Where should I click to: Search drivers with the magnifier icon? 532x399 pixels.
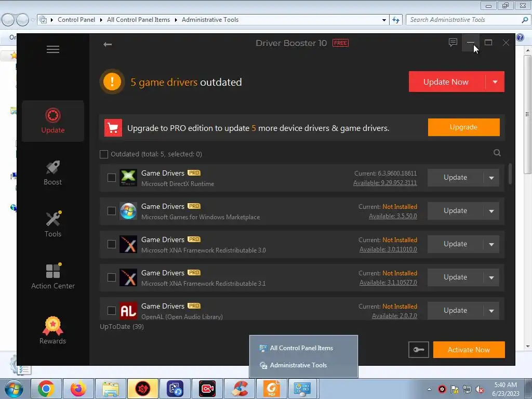(497, 153)
